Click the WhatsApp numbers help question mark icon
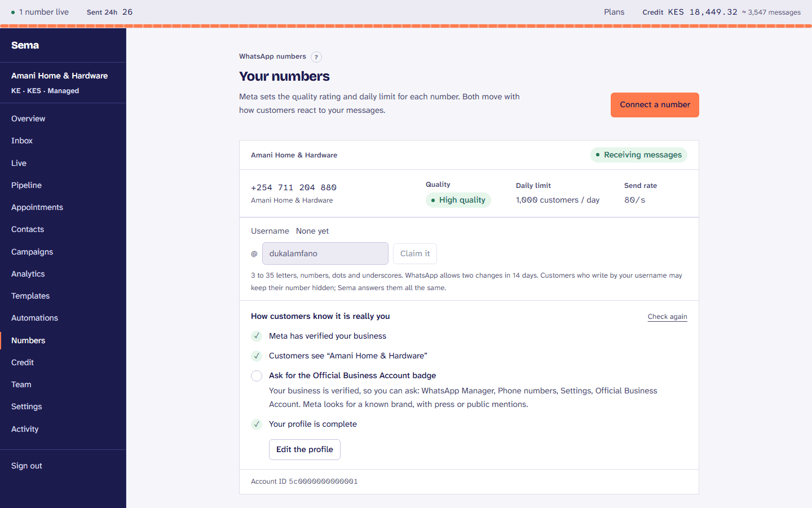This screenshot has height=508, width=812. 316,57
